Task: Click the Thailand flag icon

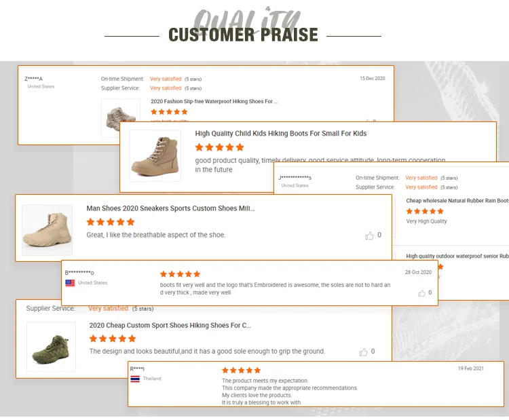Action: pyautogui.click(x=135, y=379)
